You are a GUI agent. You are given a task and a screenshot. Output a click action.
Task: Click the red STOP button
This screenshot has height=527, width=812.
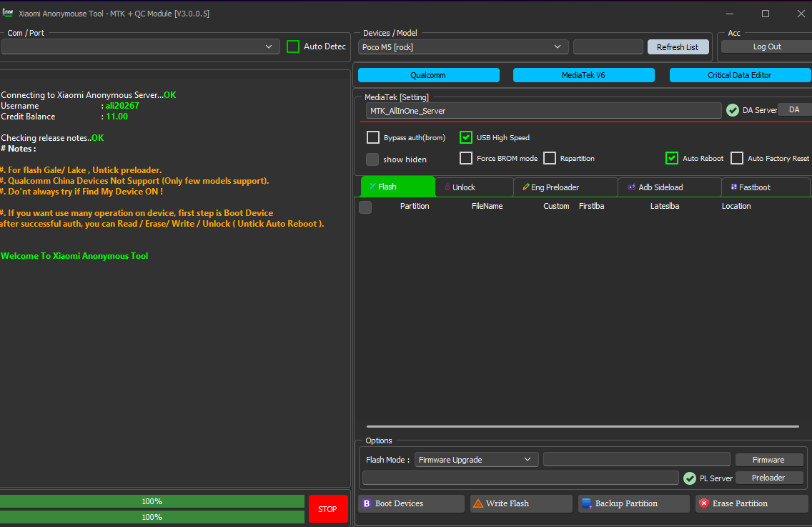[x=328, y=509]
